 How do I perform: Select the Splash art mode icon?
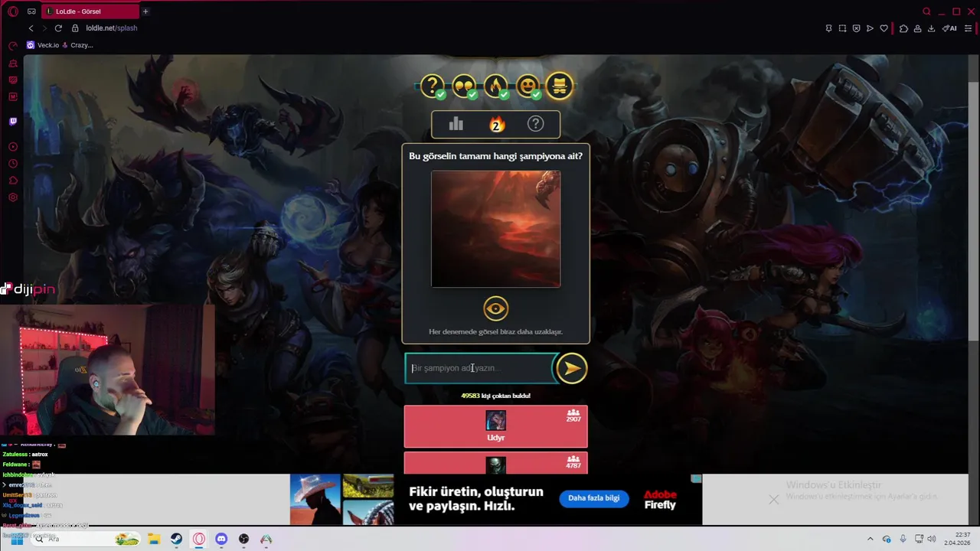(x=560, y=86)
